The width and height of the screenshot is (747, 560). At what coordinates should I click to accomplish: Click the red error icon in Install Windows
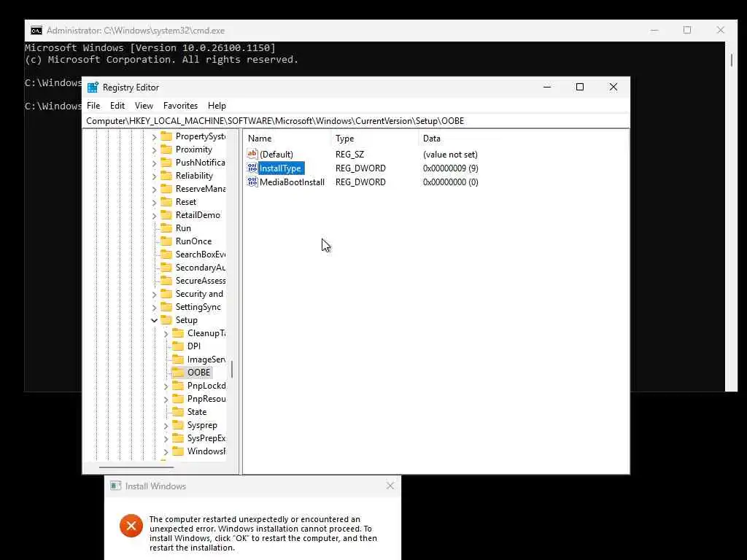131,526
